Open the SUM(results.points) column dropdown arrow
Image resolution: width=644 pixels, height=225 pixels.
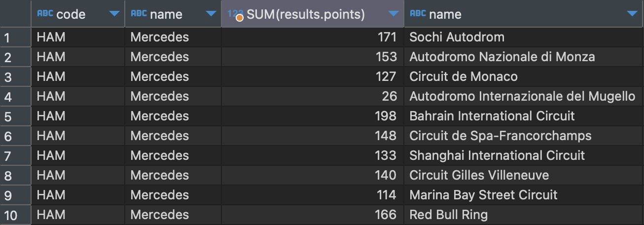394,14
